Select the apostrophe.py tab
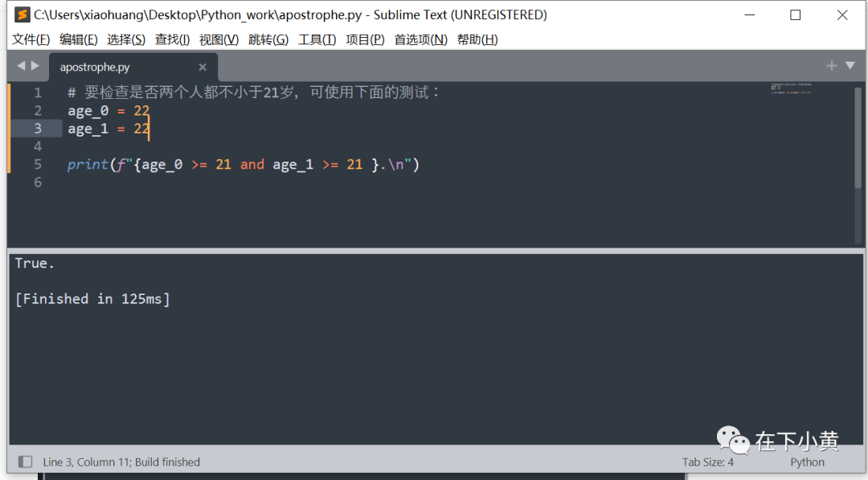Image resolution: width=868 pixels, height=480 pixels. pos(133,67)
